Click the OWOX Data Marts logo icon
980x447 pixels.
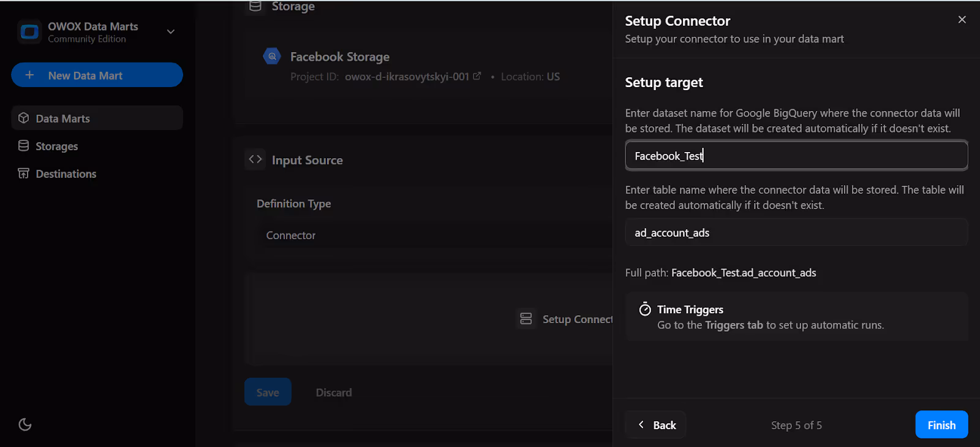(29, 32)
